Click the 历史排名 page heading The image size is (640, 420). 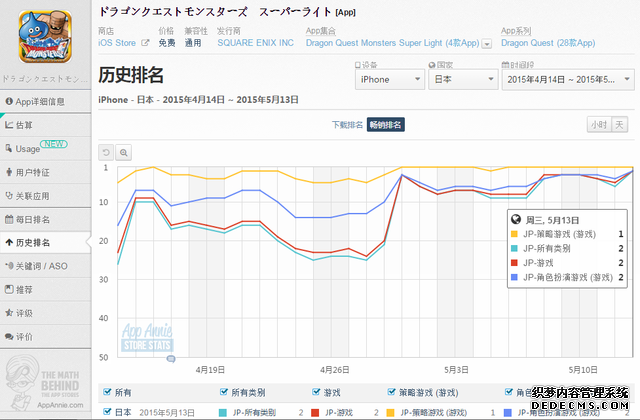[131, 75]
